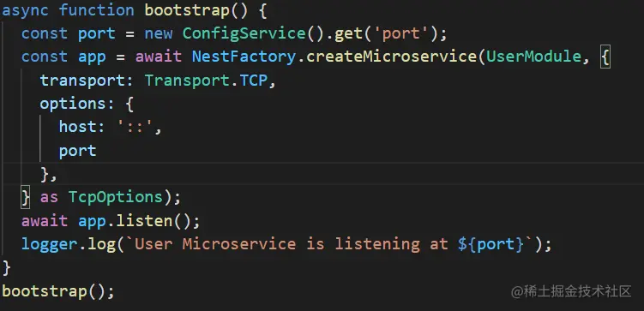Viewport: 644px width, 311px height.
Task: Click the 'async' keyword on first line
Action: pyautogui.click(x=26, y=10)
